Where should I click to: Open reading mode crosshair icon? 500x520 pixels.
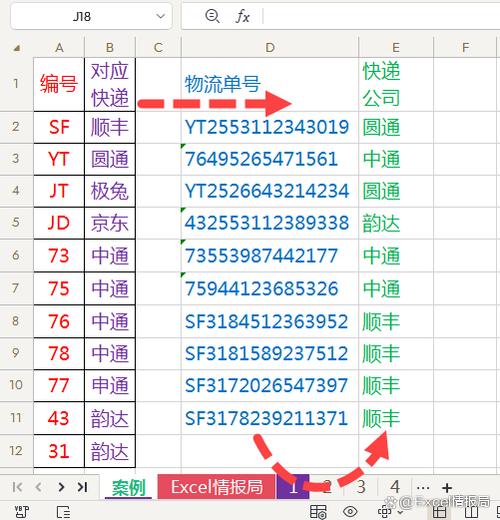click(x=385, y=512)
